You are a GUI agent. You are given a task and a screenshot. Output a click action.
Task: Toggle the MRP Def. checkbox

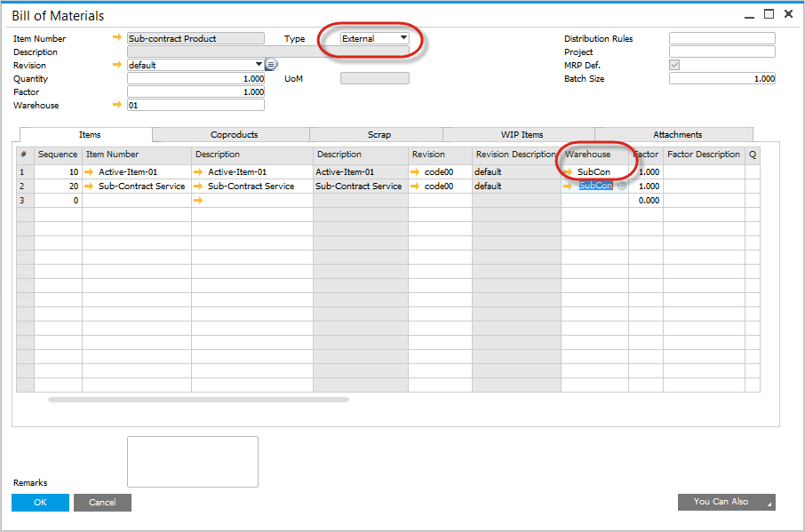click(674, 65)
